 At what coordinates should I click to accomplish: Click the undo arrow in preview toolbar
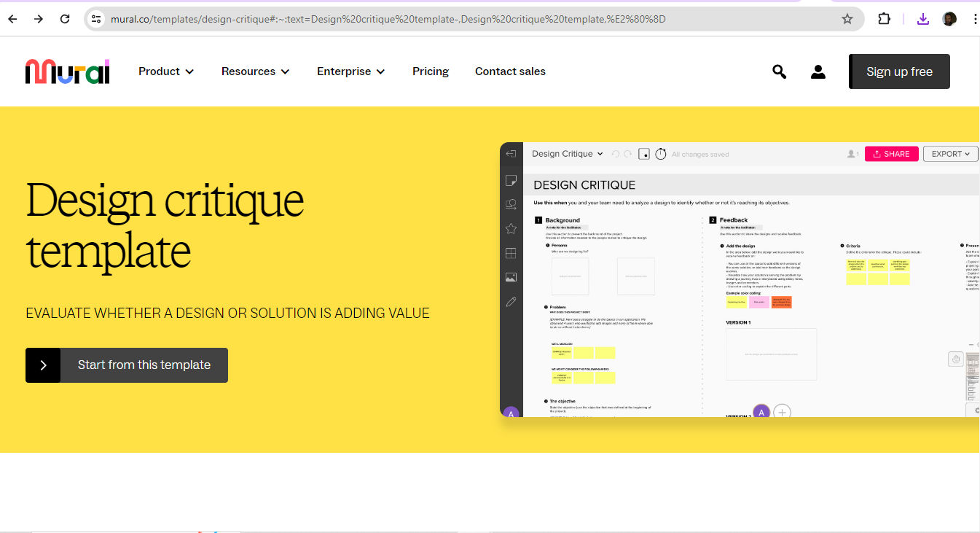pyautogui.click(x=616, y=154)
